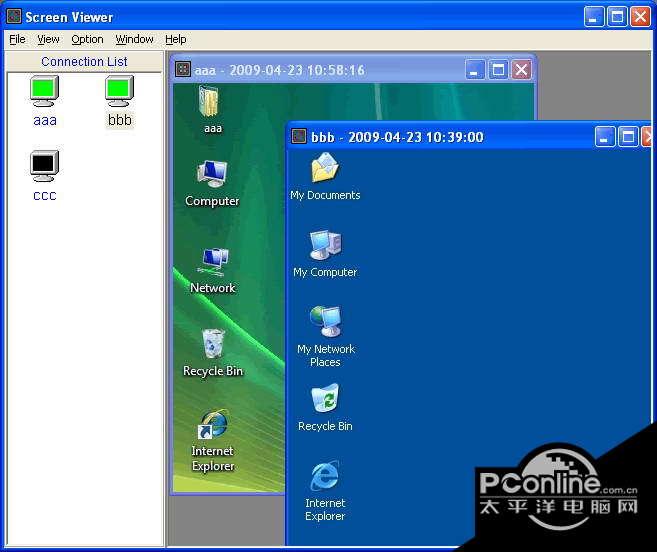This screenshot has width=657, height=552.
Task: Click the Connection List header
Action: pos(84,62)
